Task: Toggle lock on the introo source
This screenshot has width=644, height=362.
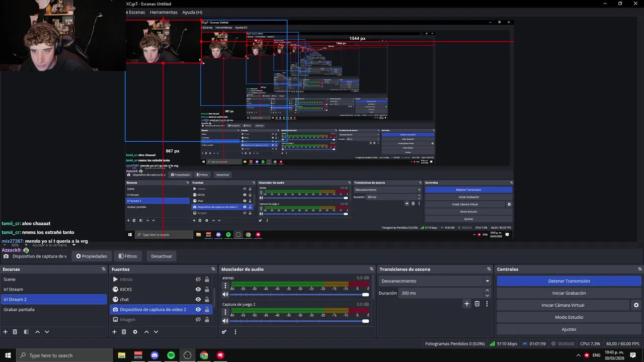Action: (x=207, y=280)
